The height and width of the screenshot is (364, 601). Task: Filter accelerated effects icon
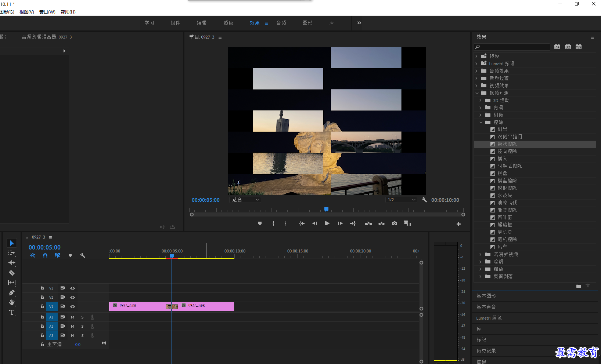click(x=557, y=47)
